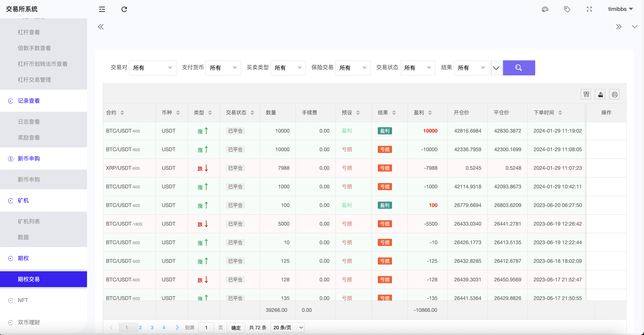The image size is (644, 335).
Task: Print the table with the printer icon
Action: tap(615, 94)
